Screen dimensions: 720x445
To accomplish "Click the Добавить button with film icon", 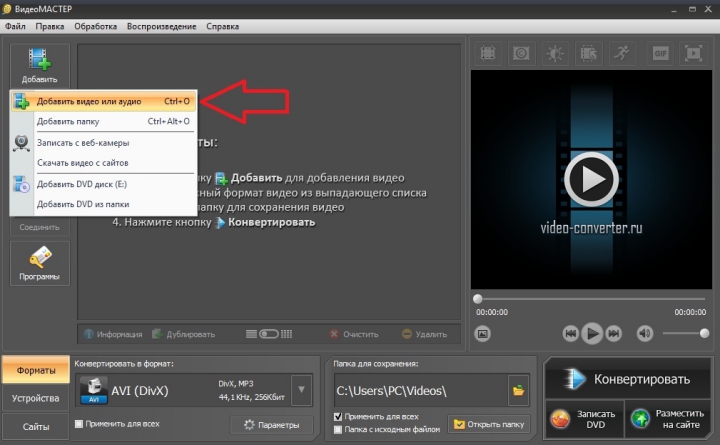I will (39, 66).
